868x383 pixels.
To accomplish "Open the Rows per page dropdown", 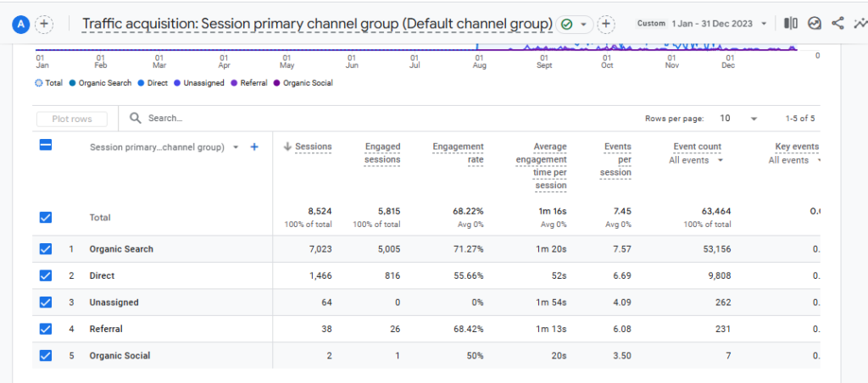I will (738, 119).
